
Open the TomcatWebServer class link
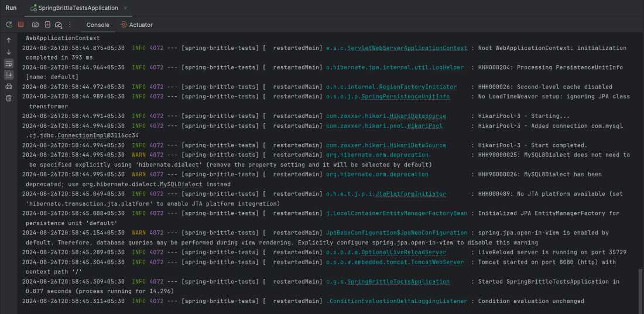click(437, 262)
